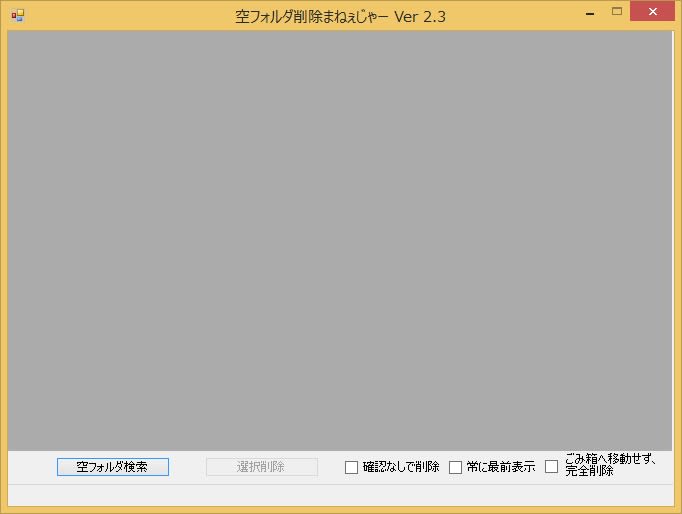Click the application icon in the title bar
Viewport: 682px width, 514px height.
click(x=17, y=15)
